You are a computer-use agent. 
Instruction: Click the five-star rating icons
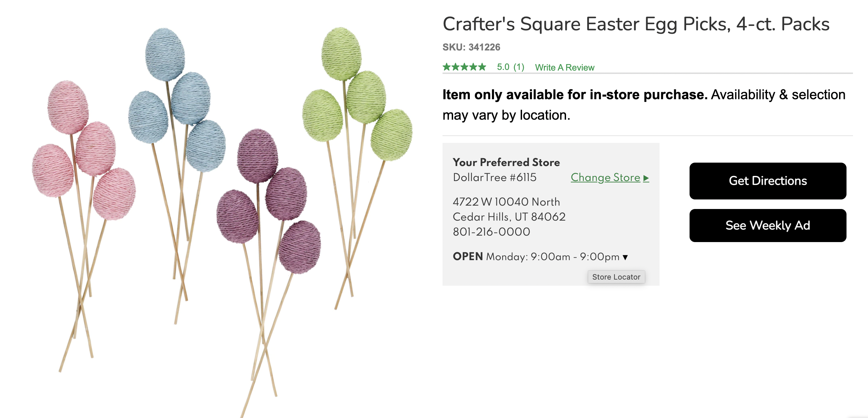tap(464, 67)
